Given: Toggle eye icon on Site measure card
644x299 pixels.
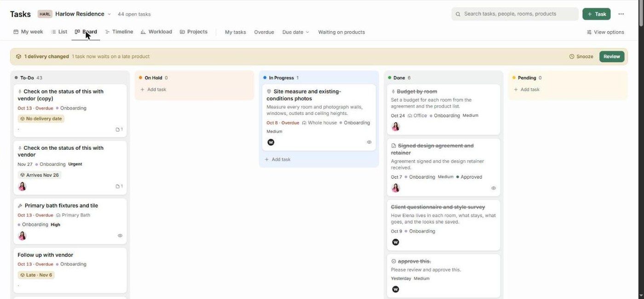Looking at the screenshot, I should (369, 142).
